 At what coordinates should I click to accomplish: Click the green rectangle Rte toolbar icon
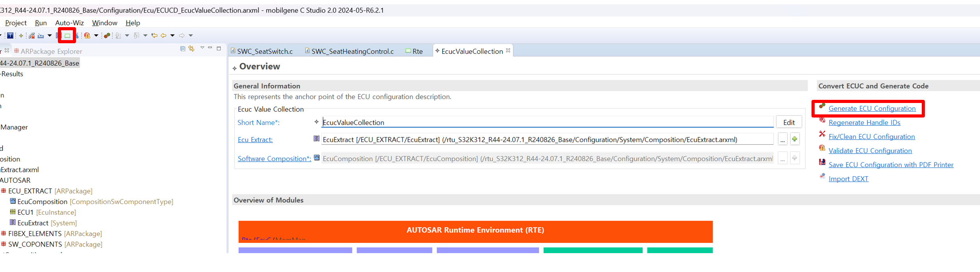[67, 36]
